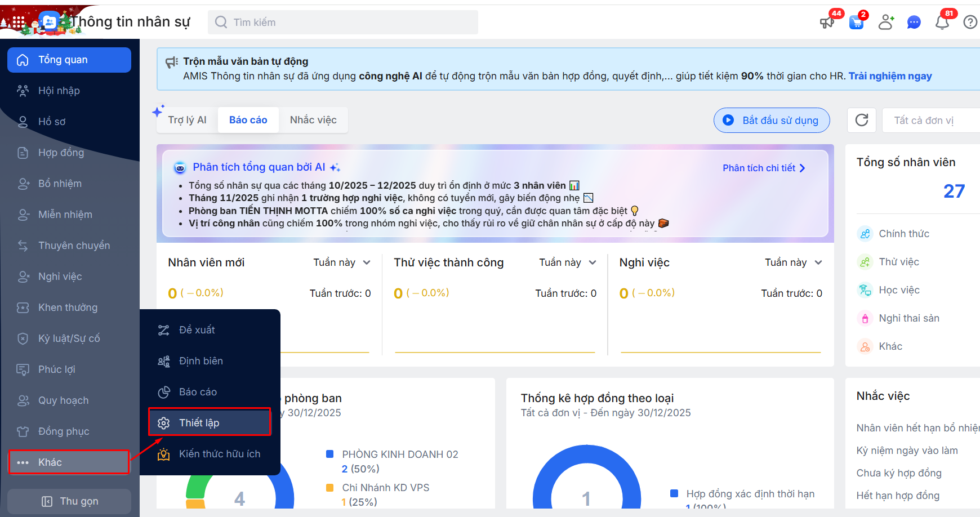Click the AI robot analysis icon

[180, 167]
